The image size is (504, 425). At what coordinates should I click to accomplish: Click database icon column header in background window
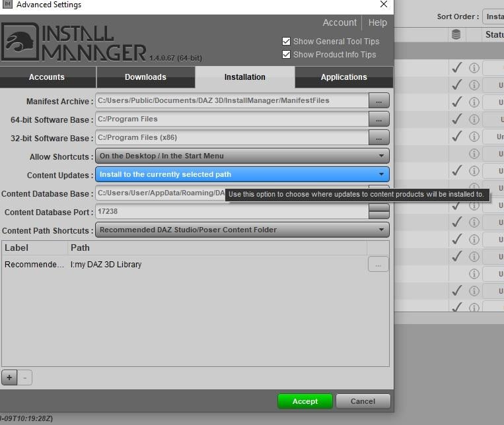tap(456, 34)
